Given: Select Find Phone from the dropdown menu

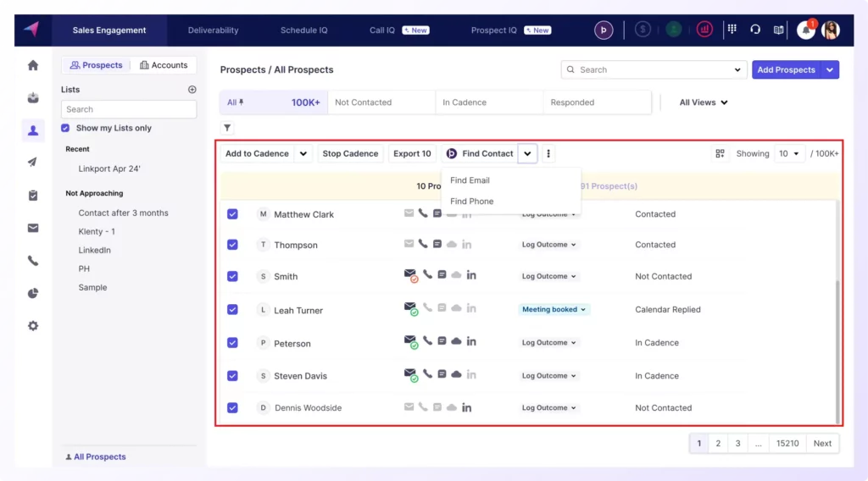Looking at the screenshot, I should pyautogui.click(x=471, y=202).
